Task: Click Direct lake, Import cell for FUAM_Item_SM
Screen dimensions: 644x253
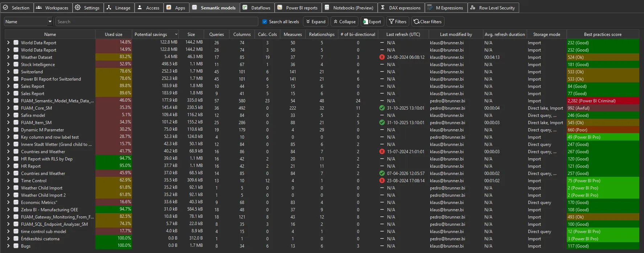Action: [545, 123]
